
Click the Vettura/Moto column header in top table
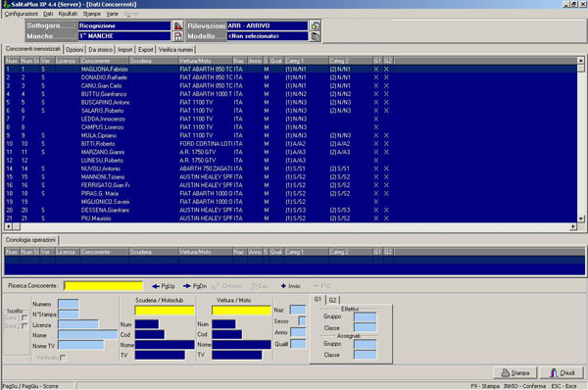206,61
